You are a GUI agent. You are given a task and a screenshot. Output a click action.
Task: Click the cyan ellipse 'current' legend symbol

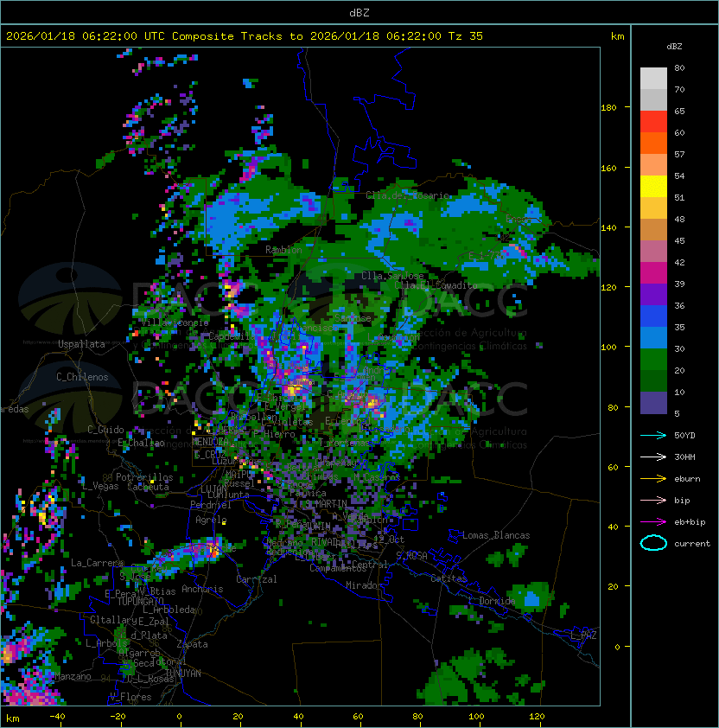click(x=653, y=543)
